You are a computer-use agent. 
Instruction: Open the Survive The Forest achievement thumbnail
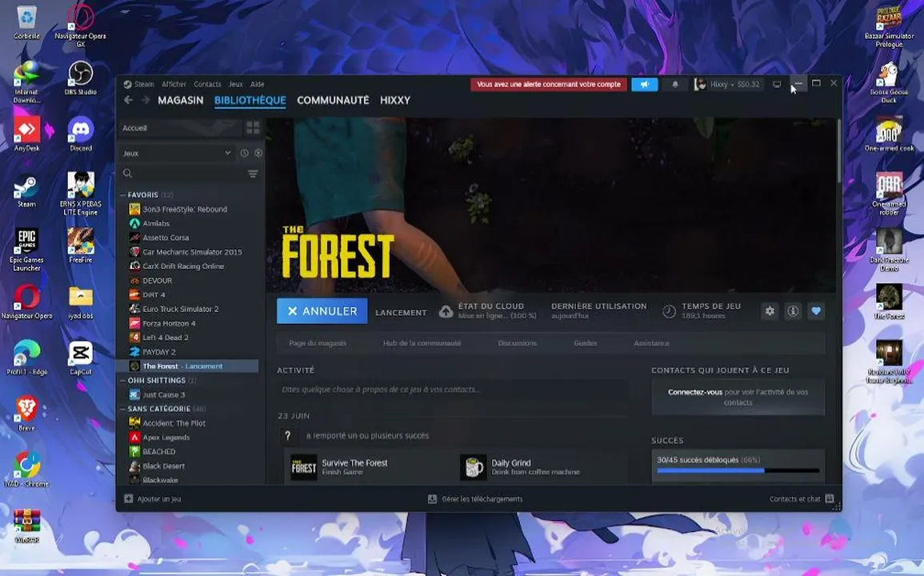point(304,467)
